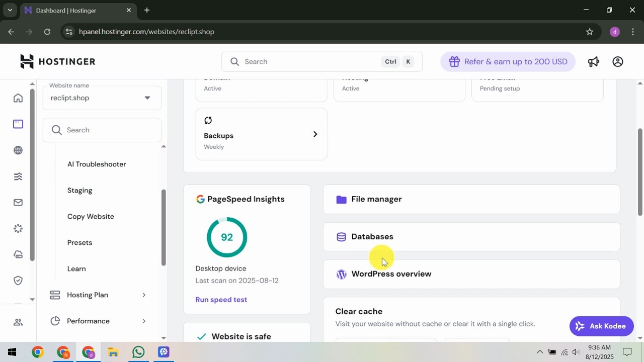This screenshot has width=644, height=362.
Task: Bookmark this page with the star icon
Action: tap(590, 32)
